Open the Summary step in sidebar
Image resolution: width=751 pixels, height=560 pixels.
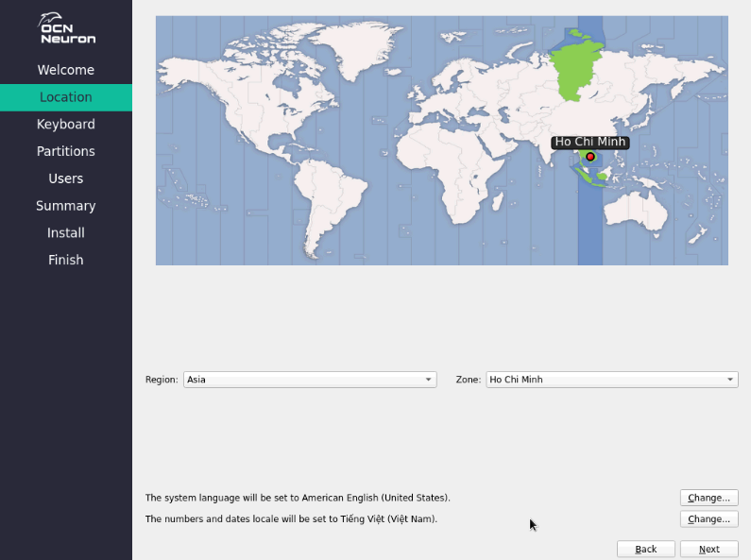[x=65, y=206]
